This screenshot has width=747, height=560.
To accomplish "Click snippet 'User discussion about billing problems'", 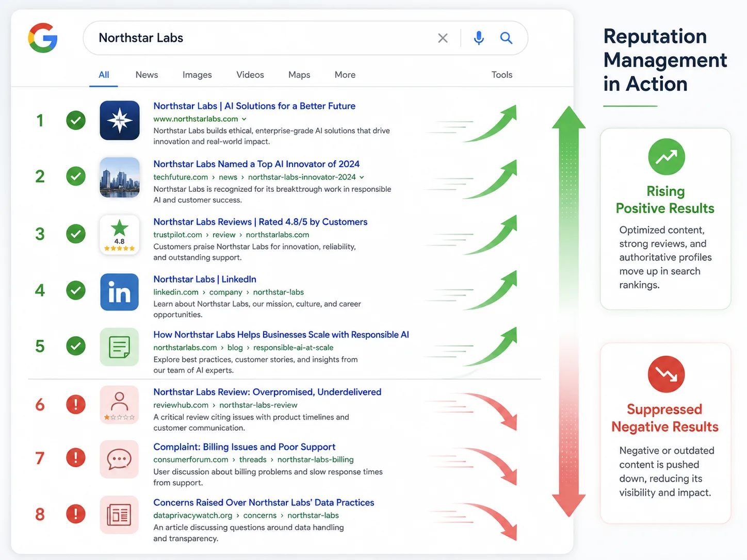I will point(268,477).
